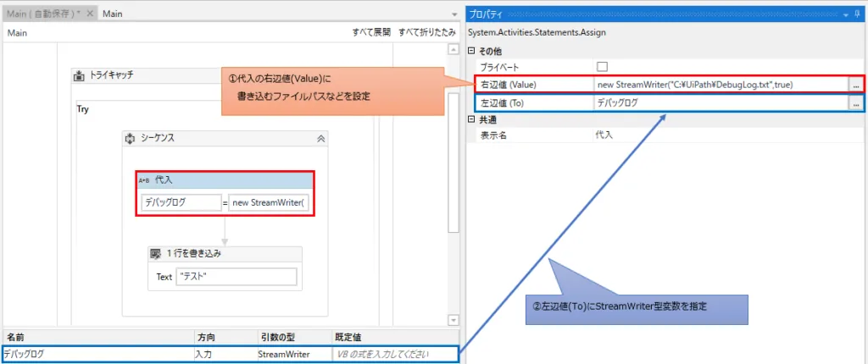Select the デバッグログ argument name cell
The image size is (868, 364).
[98, 354]
